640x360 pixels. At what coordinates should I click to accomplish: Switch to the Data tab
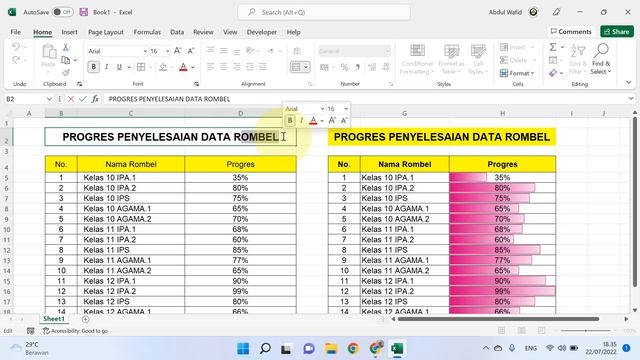click(x=177, y=32)
